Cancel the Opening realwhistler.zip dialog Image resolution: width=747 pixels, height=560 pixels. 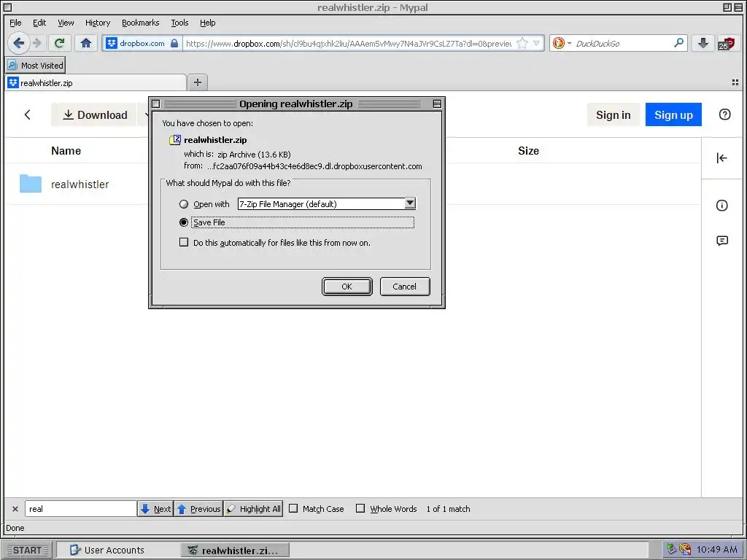(404, 287)
